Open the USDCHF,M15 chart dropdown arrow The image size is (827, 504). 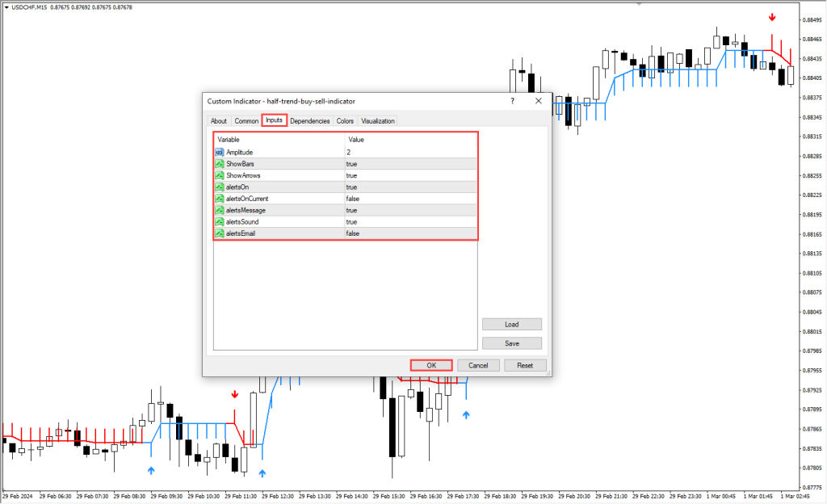(6, 7)
